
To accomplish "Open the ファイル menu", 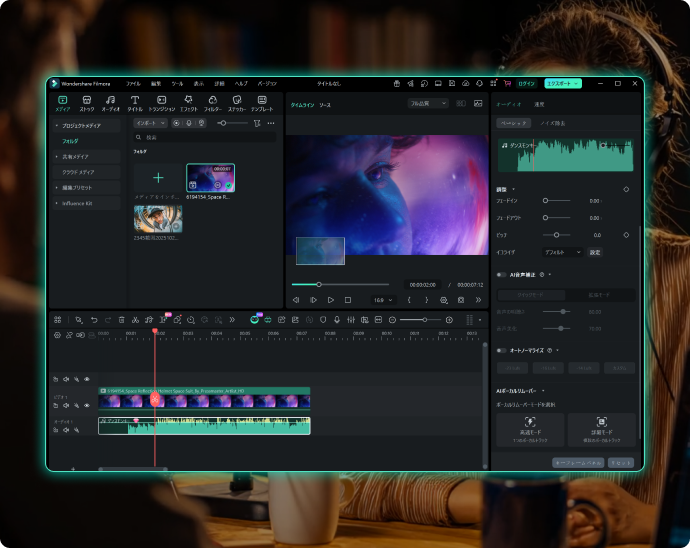I will (x=133, y=83).
